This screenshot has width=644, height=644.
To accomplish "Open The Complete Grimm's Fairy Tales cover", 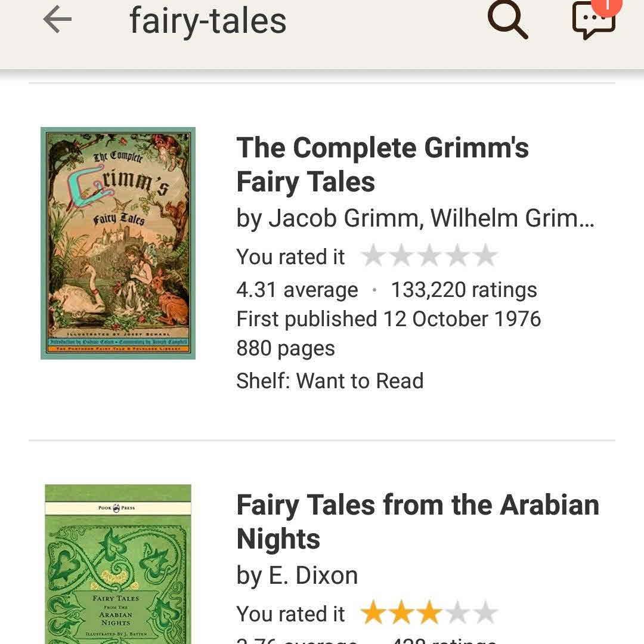I will 118,243.
